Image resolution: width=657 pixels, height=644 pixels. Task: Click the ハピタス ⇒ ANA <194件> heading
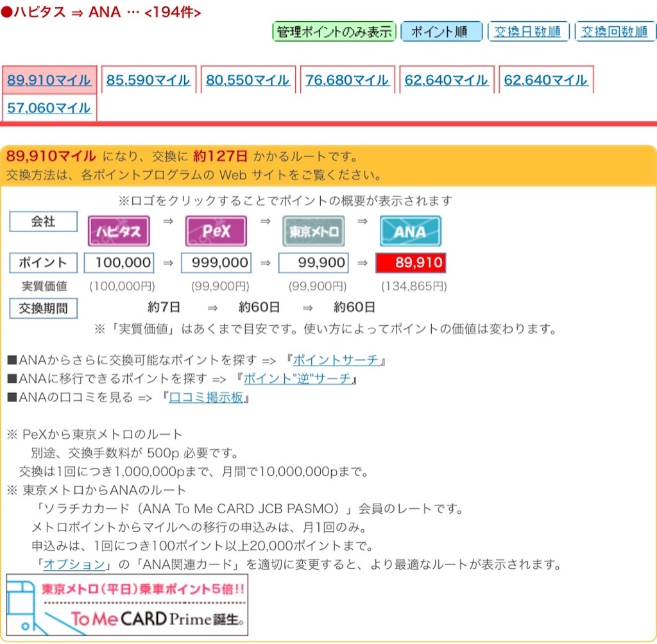coord(101,12)
